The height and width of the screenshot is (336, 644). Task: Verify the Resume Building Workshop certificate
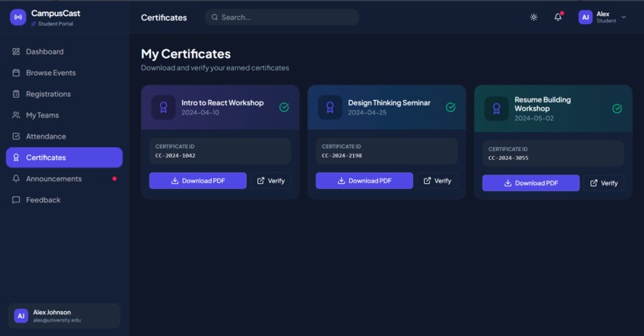click(x=604, y=183)
